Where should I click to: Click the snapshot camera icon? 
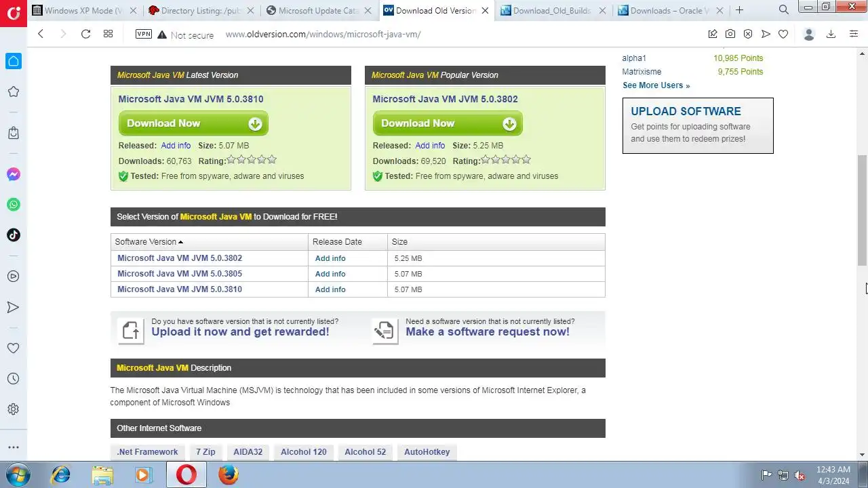click(x=730, y=34)
